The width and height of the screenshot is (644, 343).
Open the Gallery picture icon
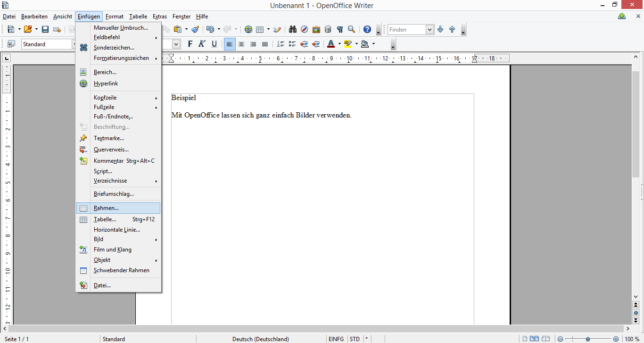(x=316, y=29)
